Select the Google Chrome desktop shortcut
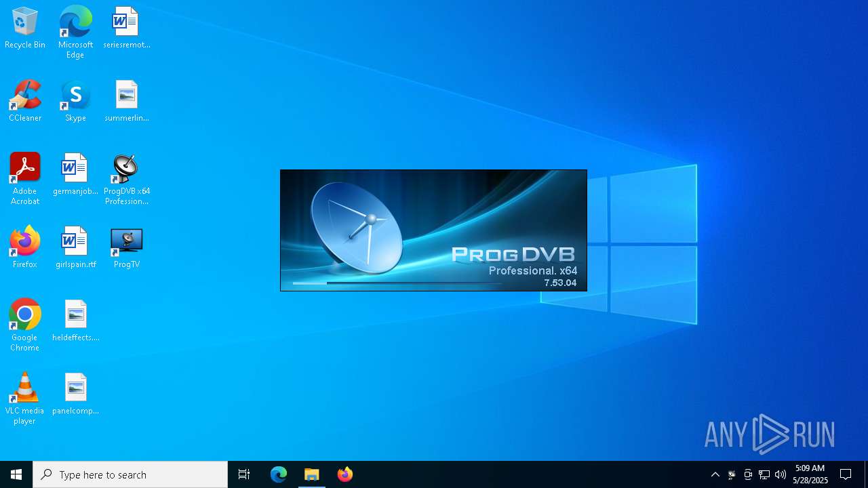 [25, 325]
